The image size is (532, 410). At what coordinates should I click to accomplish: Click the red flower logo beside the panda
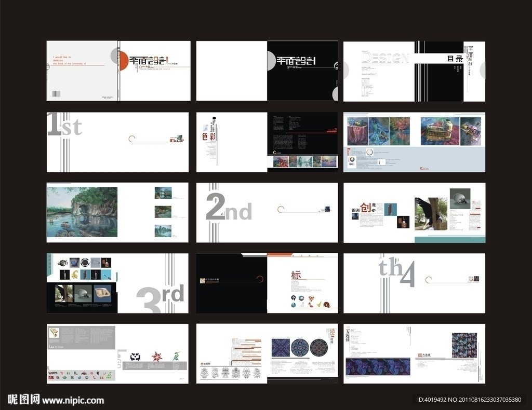coord(156,357)
